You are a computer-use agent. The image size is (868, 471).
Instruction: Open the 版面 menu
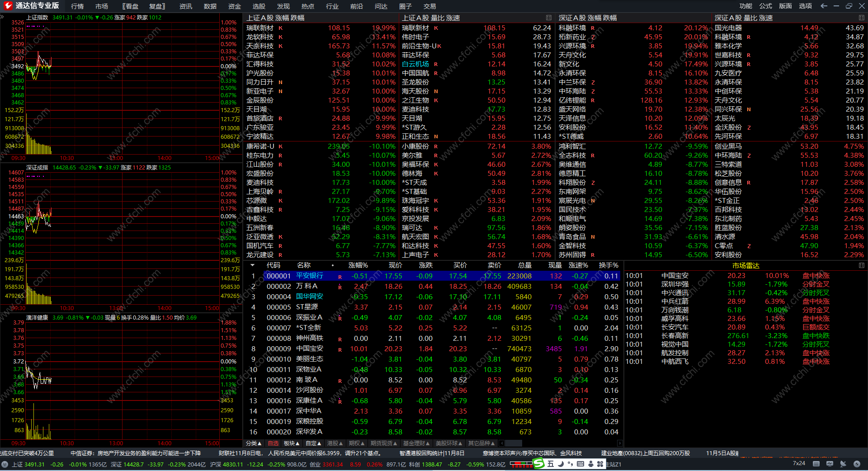click(x=786, y=6)
